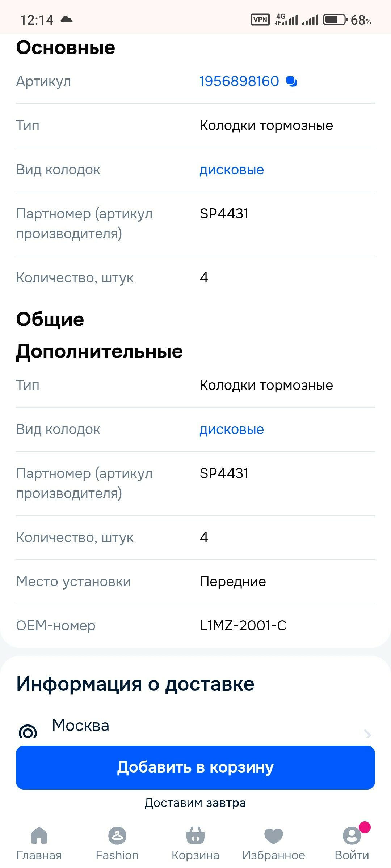Switch to the Fashion tab label
391x868 pixels.
tap(117, 855)
